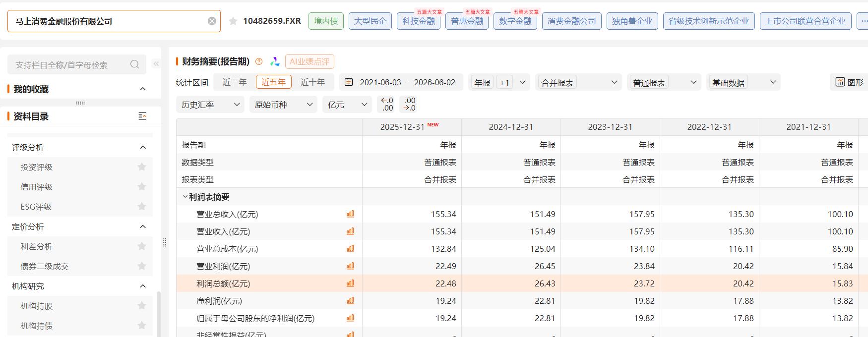Collapse 我的收藏 section

143,89
